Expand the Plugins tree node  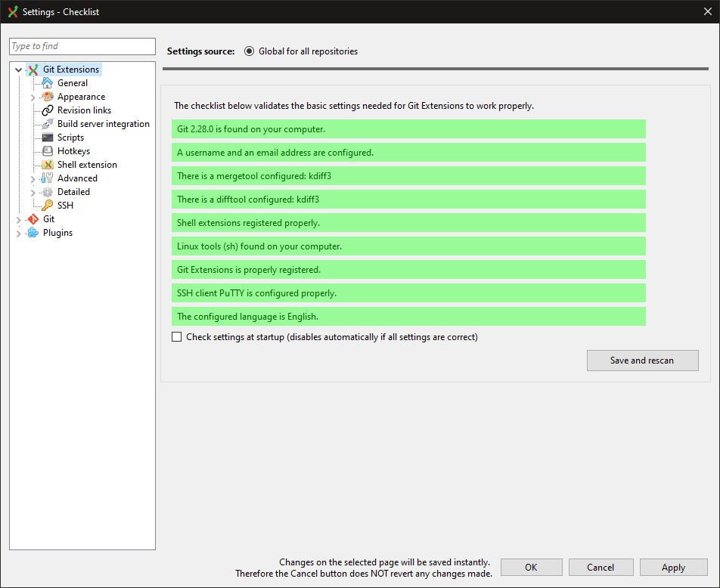[x=18, y=234]
